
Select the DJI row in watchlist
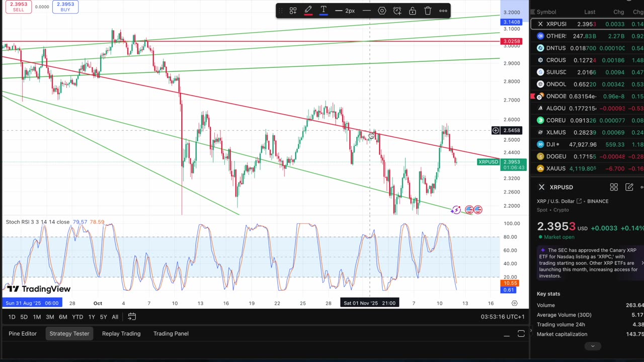(x=587, y=145)
